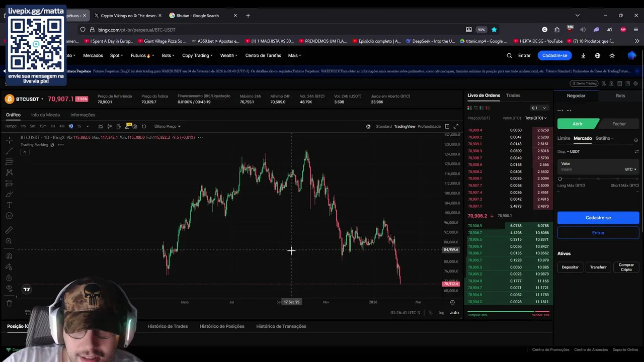Open the Gatilho order type dropdown
Image resolution: width=644 pixels, height=362 pixels.
(x=604, y=138)
